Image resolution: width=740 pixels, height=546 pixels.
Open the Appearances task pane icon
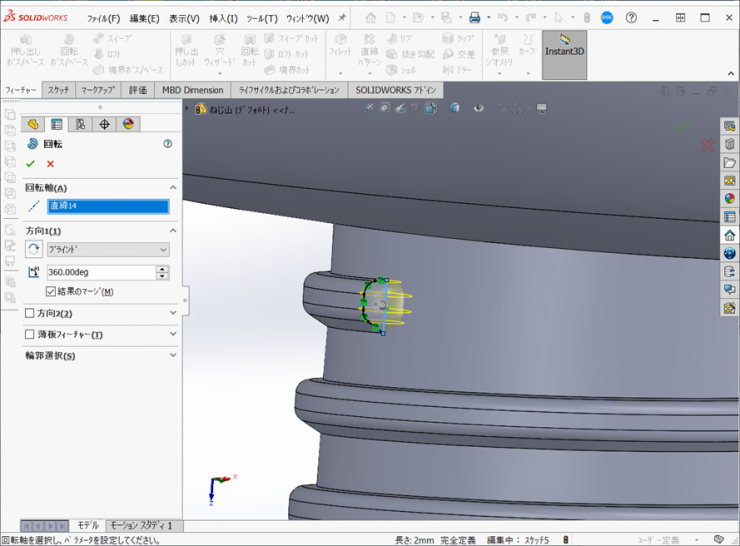pos(730,198)
